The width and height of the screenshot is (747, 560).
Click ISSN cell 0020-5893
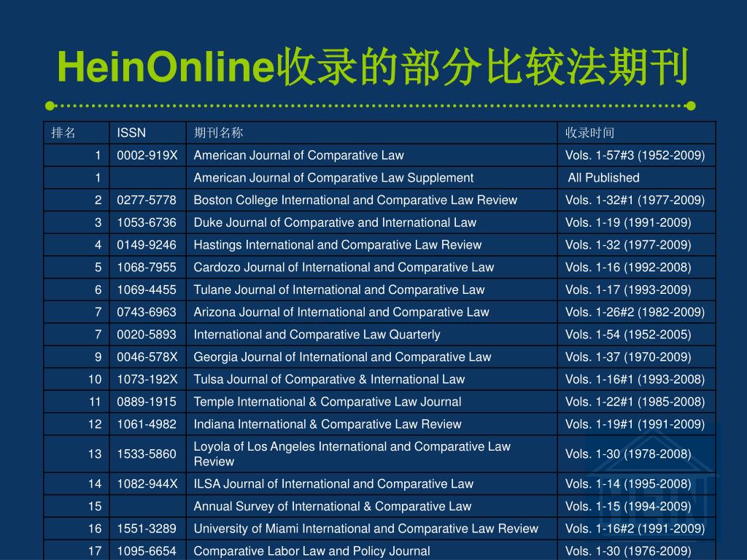(x=147, y=334)
